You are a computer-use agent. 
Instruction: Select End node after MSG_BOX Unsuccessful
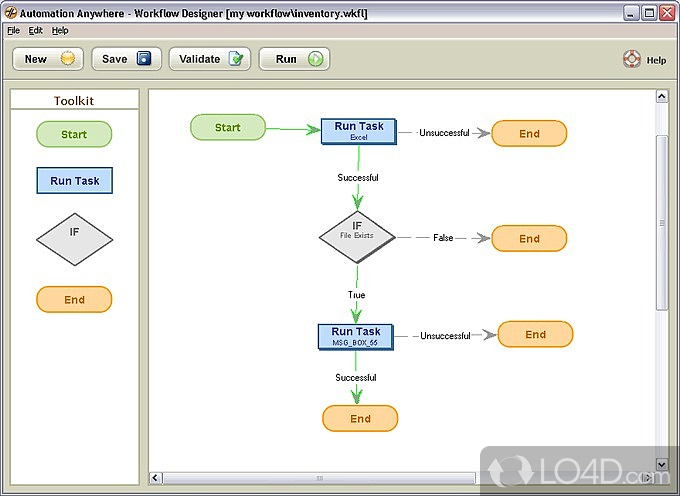click(535, 334)
